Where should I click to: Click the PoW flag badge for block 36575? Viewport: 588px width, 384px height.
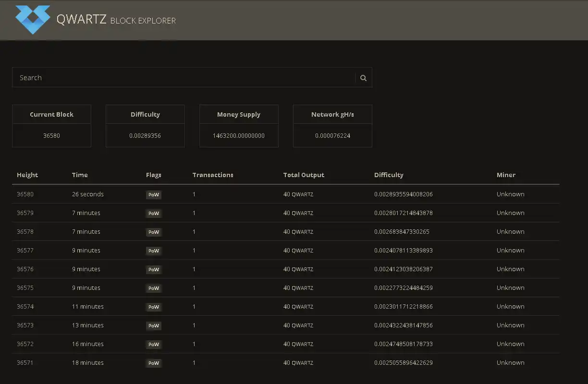(x=154, y=288)
